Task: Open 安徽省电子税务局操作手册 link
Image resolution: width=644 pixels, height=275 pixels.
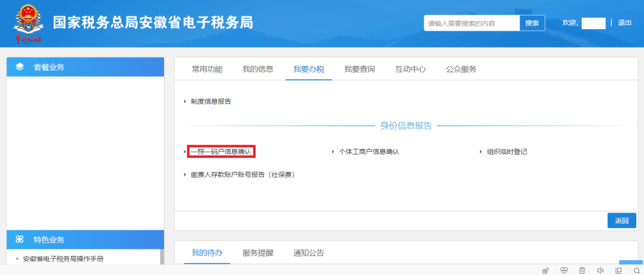Action: 63,259
